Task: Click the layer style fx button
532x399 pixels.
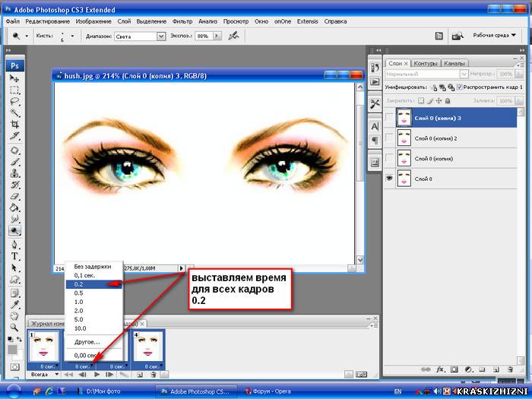Action: (x=440, y=369)
